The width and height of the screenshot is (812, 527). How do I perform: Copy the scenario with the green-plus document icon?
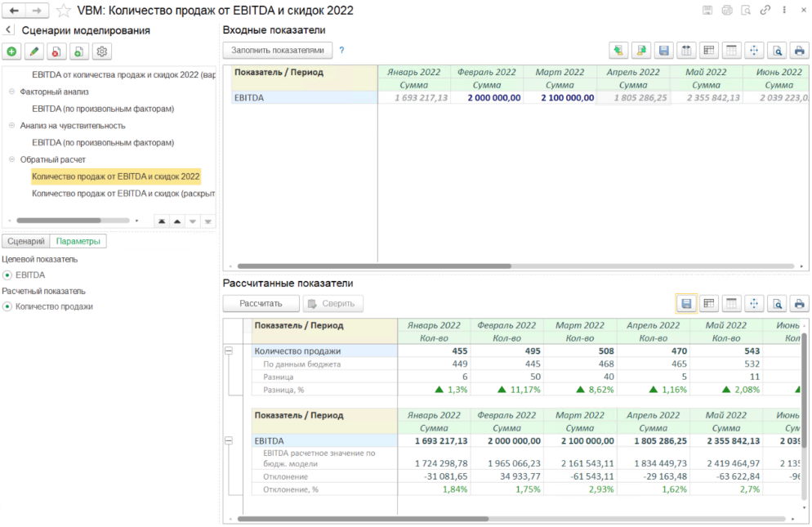(78, 51)
